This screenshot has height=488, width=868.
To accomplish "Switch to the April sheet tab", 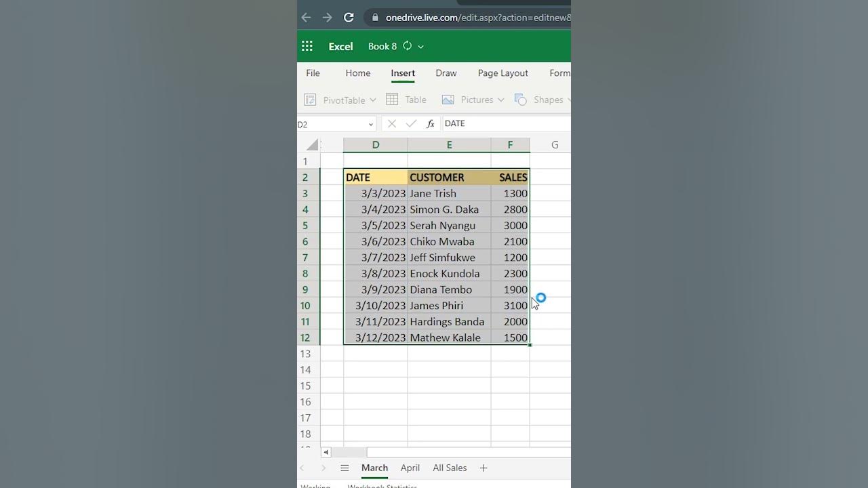I will pos(410,468).
